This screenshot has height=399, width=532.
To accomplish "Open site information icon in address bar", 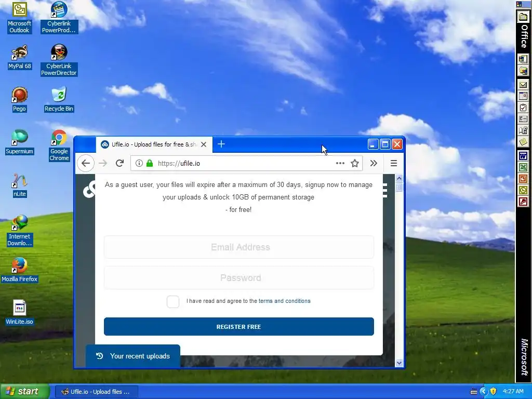I will pyautogui.click(x=139, y=163).
